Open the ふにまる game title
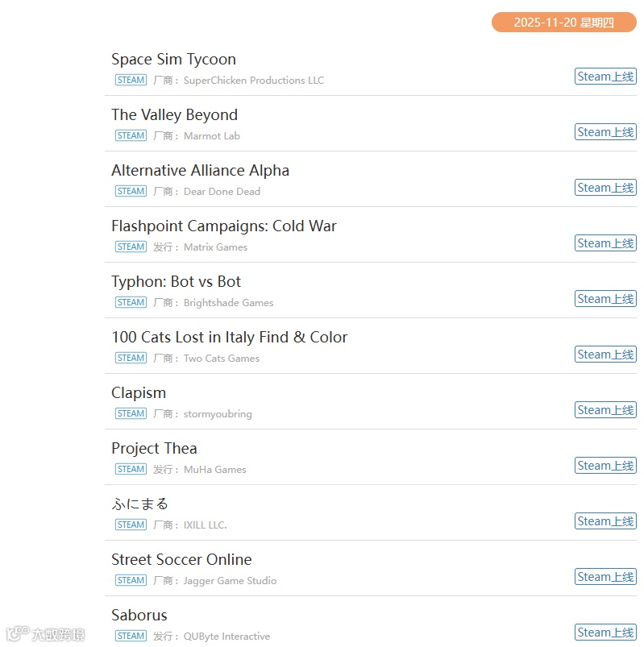 [140, 504]
